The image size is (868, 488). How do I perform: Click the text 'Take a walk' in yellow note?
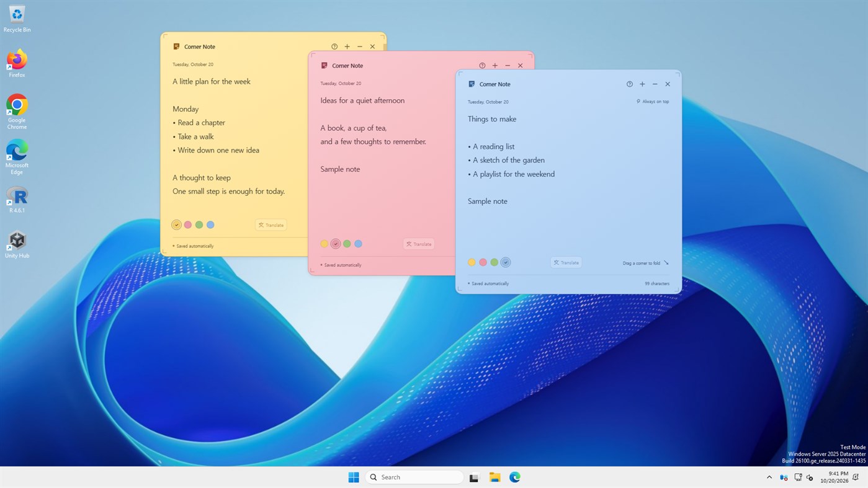tap(195, 136)
